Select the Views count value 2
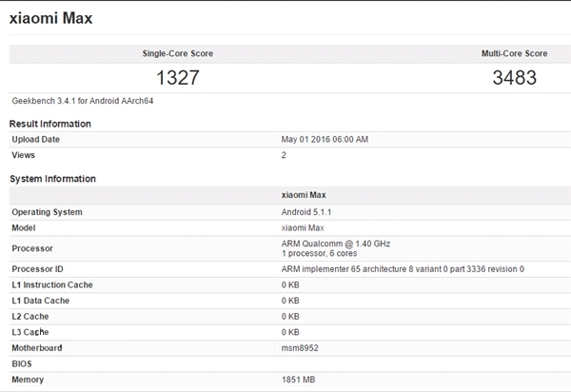 click(x=284, y=155)
